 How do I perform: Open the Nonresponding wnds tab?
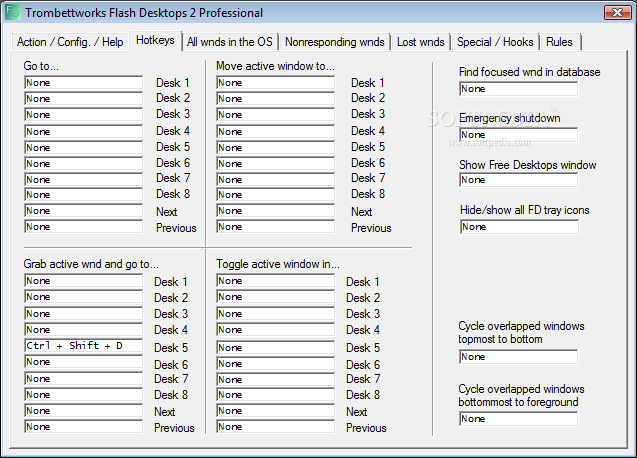click(x=334, y=42)
